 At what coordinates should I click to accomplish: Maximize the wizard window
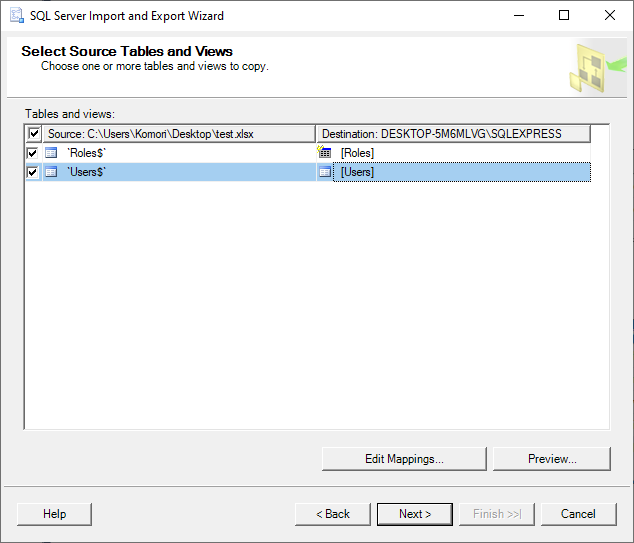(x=564, y=16)
